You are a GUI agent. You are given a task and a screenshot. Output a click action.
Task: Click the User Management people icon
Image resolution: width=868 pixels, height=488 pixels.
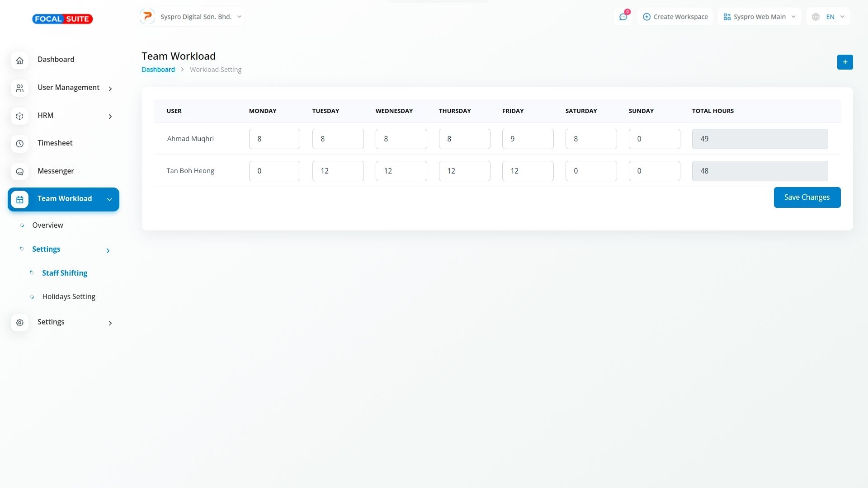coord(19,88)
